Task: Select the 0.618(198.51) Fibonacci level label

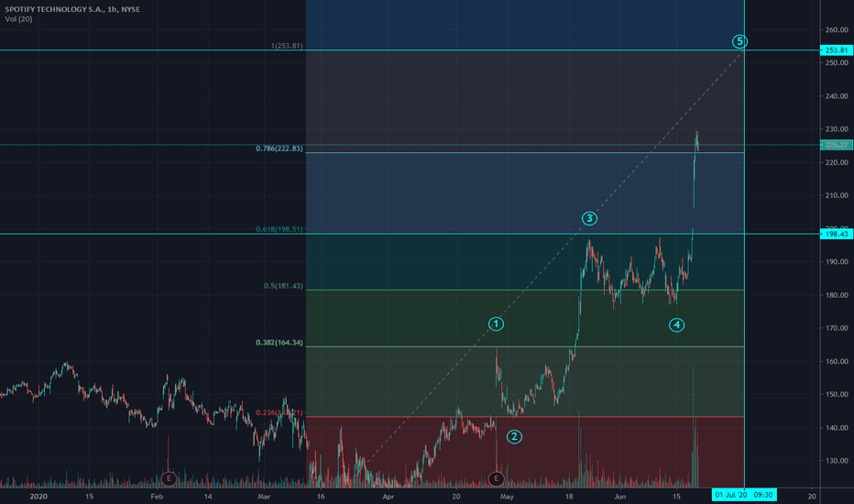Action: click(x=279, y=229)
